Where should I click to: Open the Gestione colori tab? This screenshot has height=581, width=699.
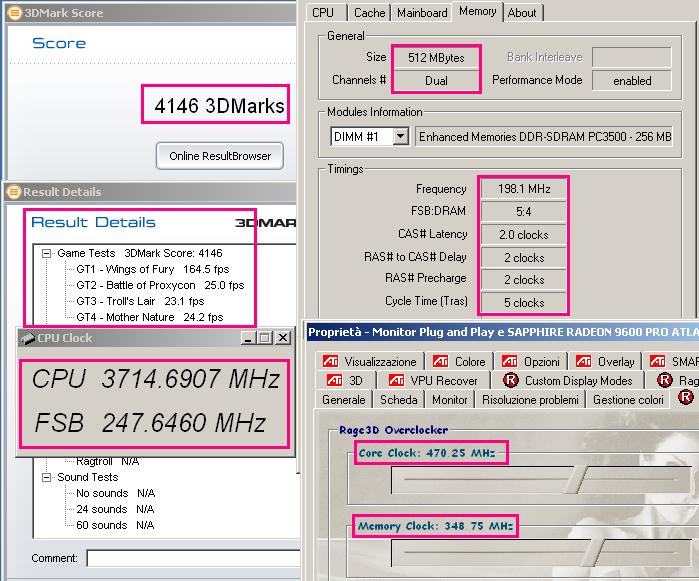coord(628,400)
